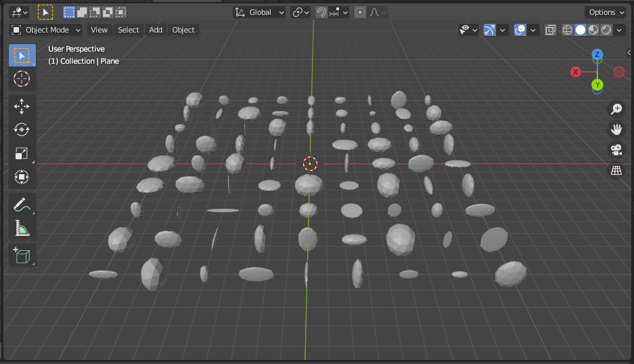The image size is (634, 364).
Task: Switch perspective/orthographic with grid icon
Action: 616,171
